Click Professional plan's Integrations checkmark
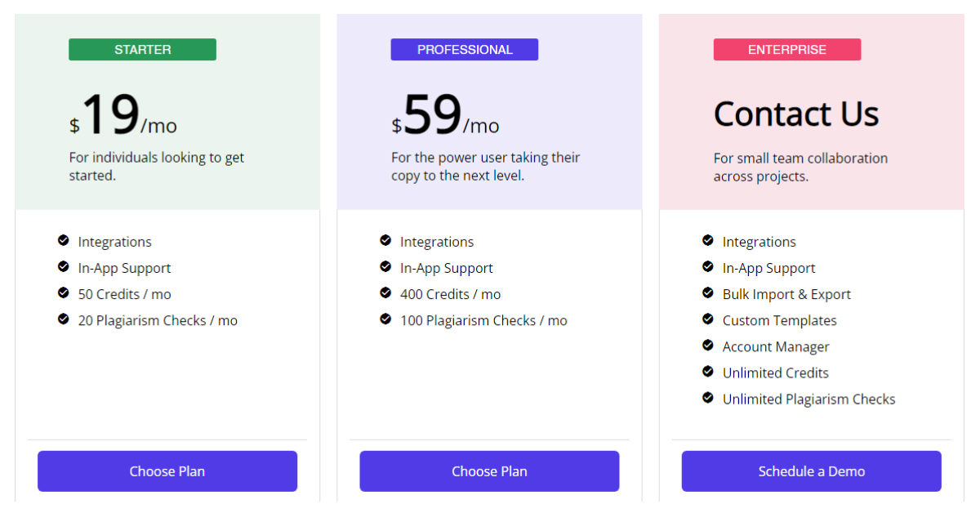The image size is (980, 531). 385,241
